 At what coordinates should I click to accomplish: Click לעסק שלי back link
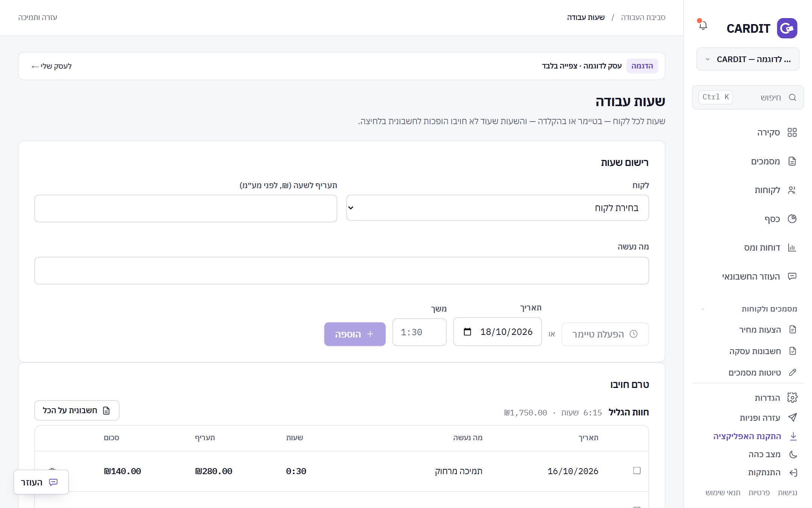52,66
